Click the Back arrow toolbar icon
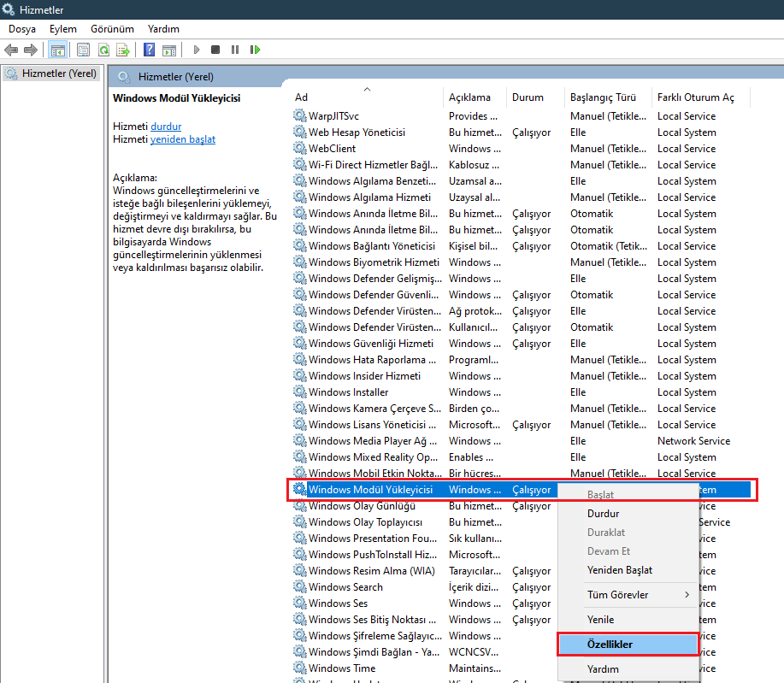 [x=11, y=50]
